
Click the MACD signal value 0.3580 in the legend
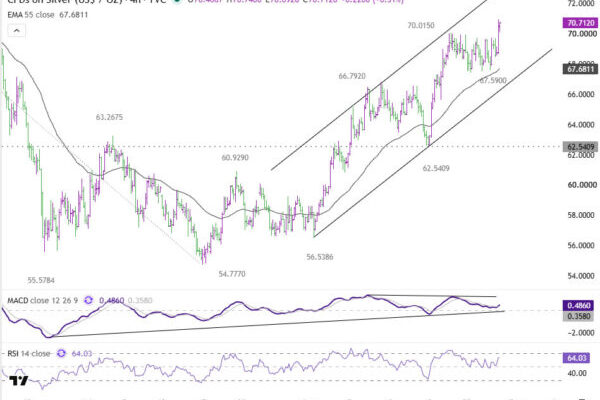pos(140,300)
